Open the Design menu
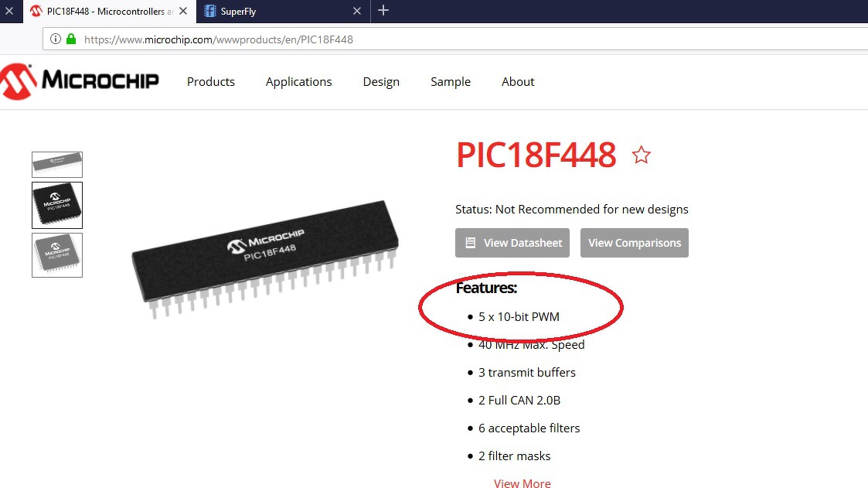Screen dimensions: 868x488 click(381, 81)
